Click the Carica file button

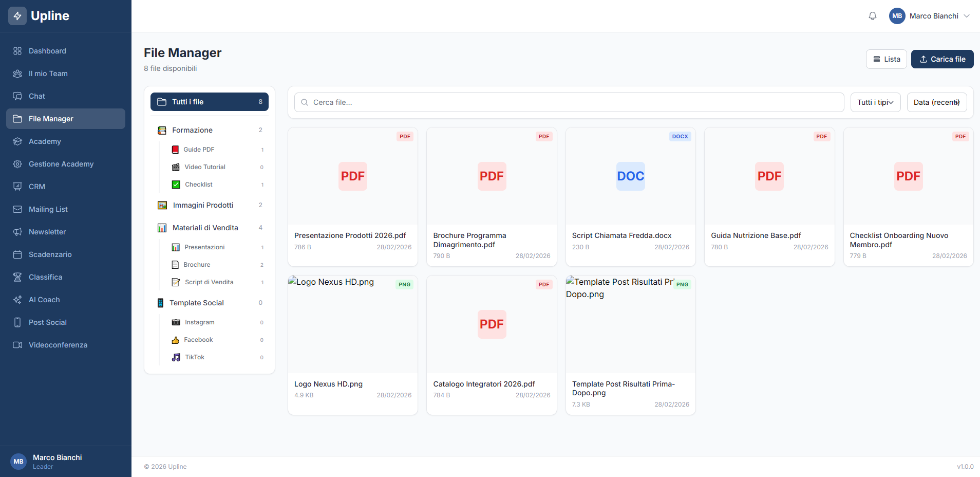pos(941,59)
